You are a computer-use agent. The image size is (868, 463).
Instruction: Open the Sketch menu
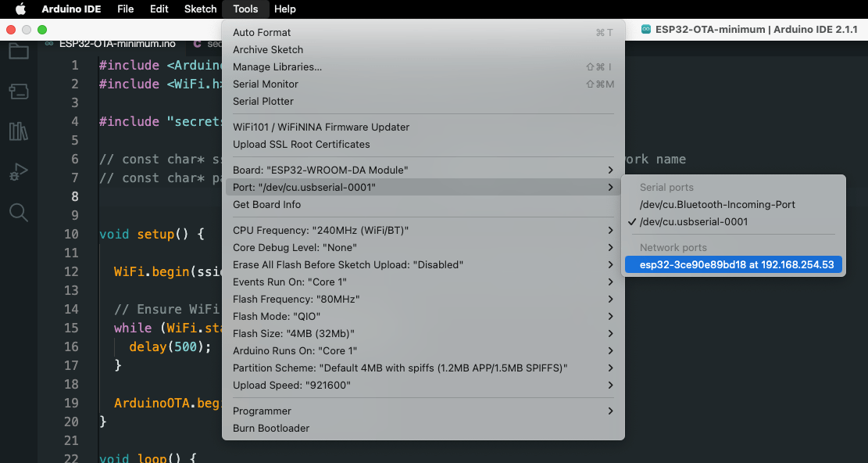point(200,9)
